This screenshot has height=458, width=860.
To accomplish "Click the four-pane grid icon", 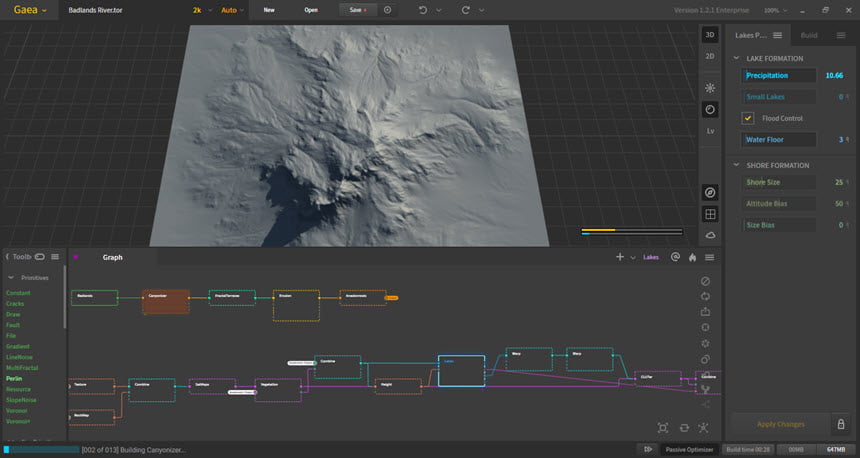I will click(x=710, y=214).
